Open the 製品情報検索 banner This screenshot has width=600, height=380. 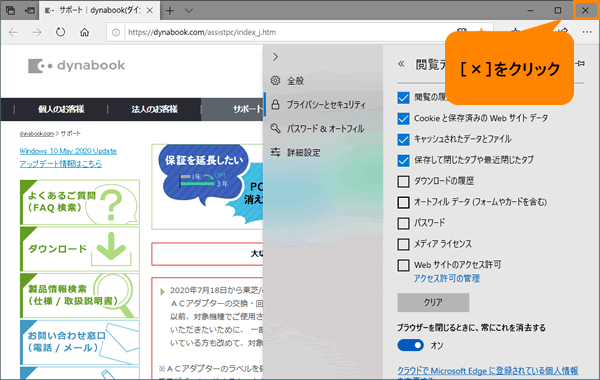80,296
